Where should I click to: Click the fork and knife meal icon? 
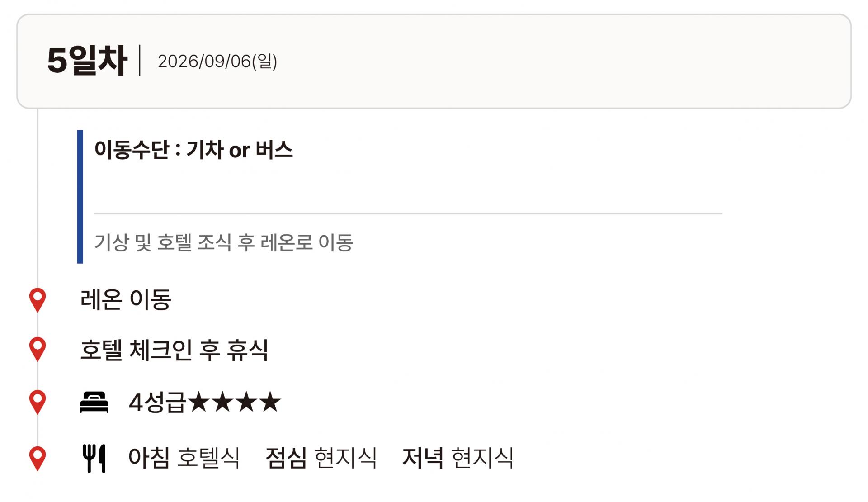click(94, 458)
